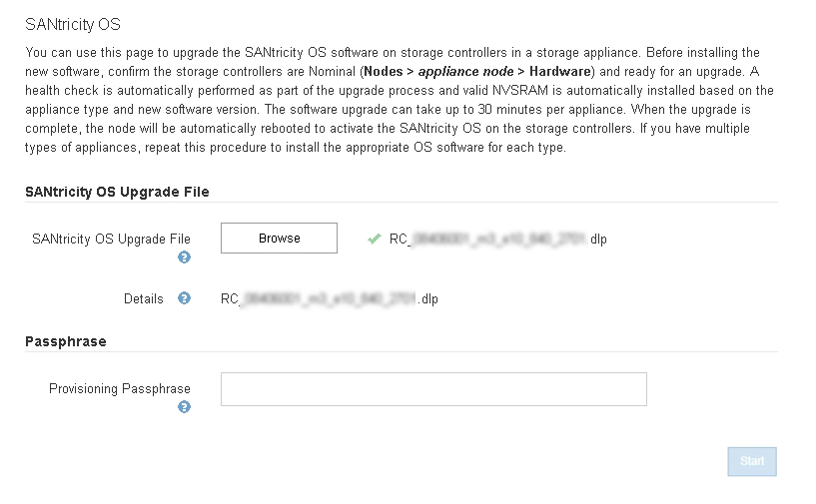Click the help icon beside Details
This screenshot has height=504, width=816.
coord(184,298)
